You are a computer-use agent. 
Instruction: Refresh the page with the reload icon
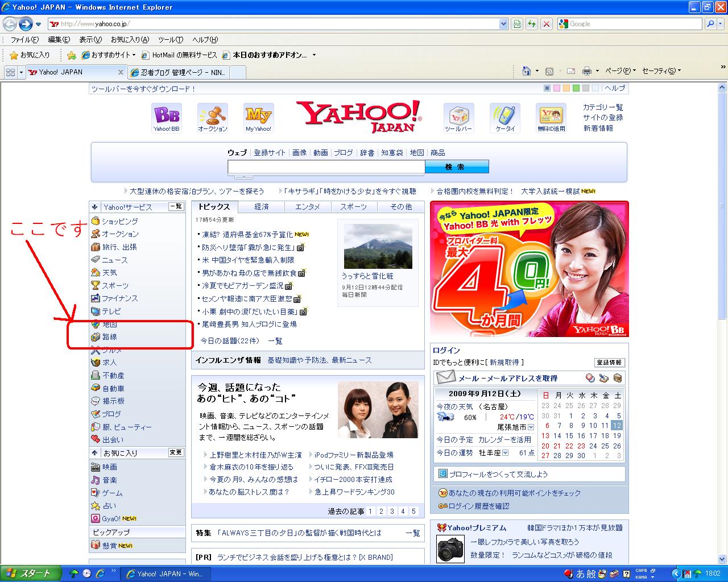[x=532, y=24]
